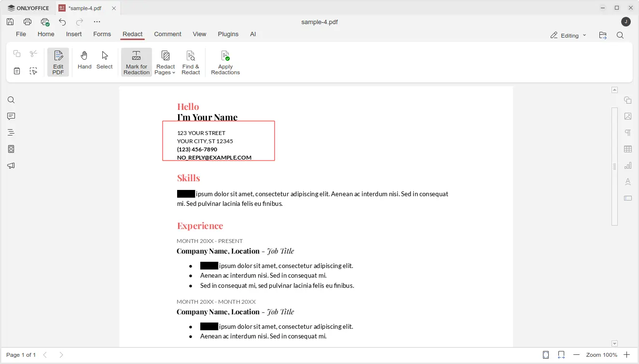639x364 pixels.
Task: Switch to the Comment tab
Action: 167,34
